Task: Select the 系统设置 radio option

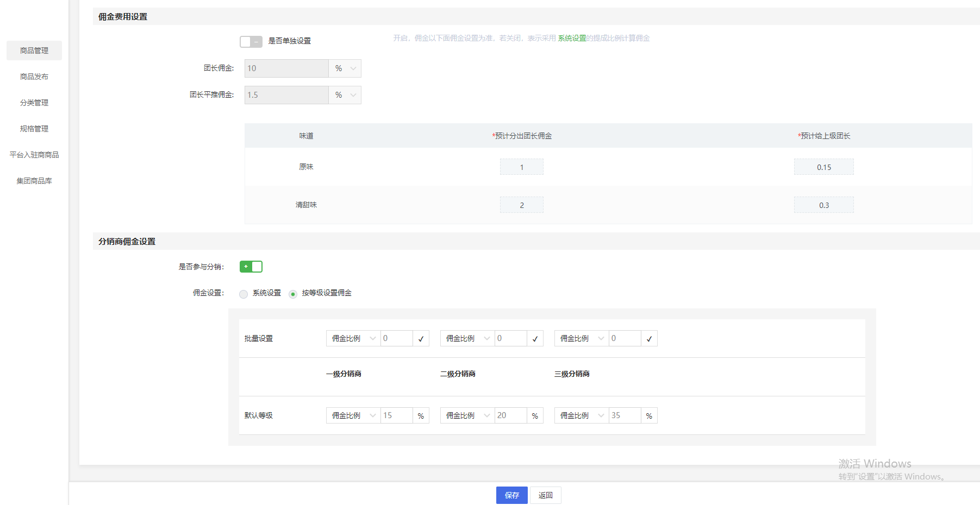Action: point(244,294)
